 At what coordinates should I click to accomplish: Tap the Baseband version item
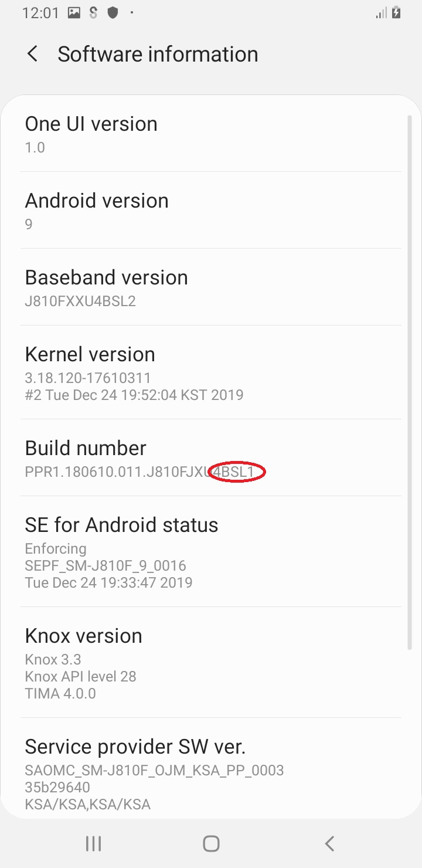tap(211, 287)
